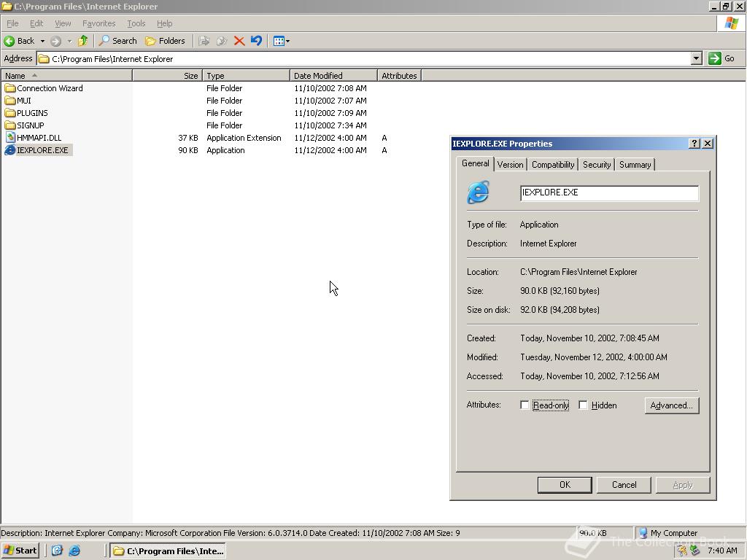Sort by the Type column header
Screen dimensions: 747x560
point(247,76)
